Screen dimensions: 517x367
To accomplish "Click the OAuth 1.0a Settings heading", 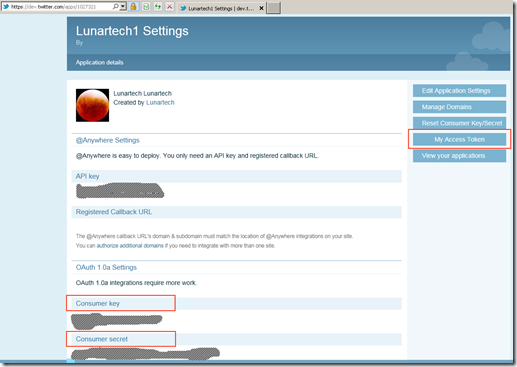I will [x=106, y=267].
